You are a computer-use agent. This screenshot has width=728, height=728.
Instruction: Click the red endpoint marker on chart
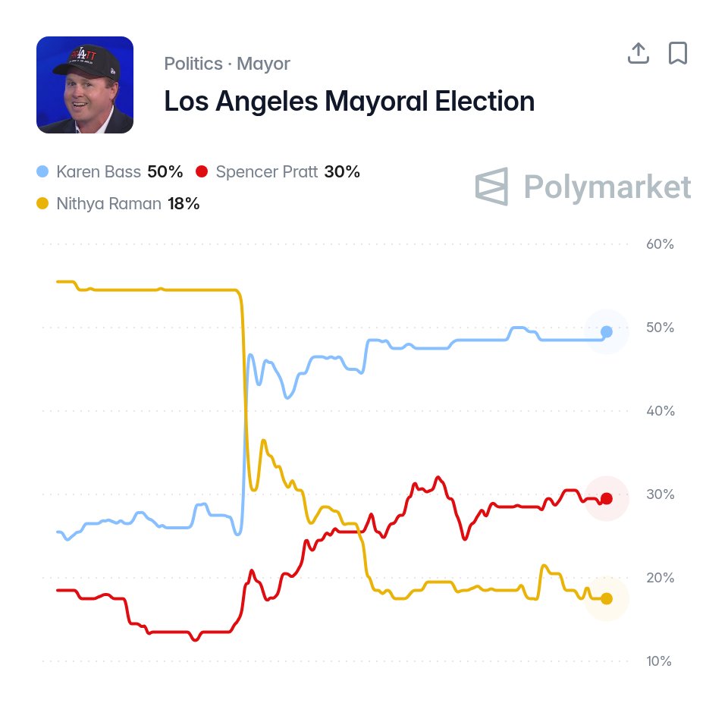point(607,499)
